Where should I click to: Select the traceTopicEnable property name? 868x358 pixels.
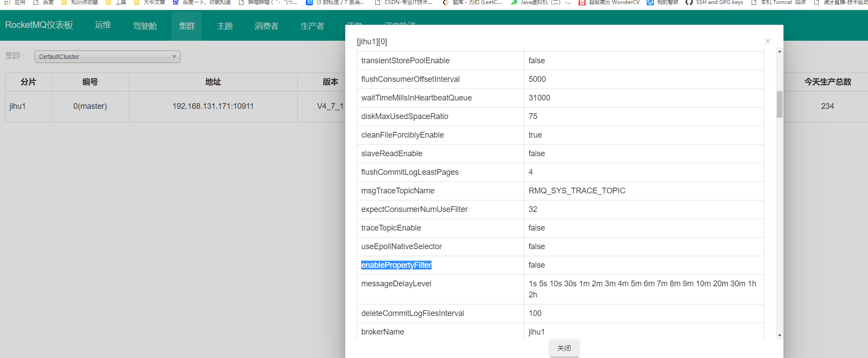coord(391,228)
